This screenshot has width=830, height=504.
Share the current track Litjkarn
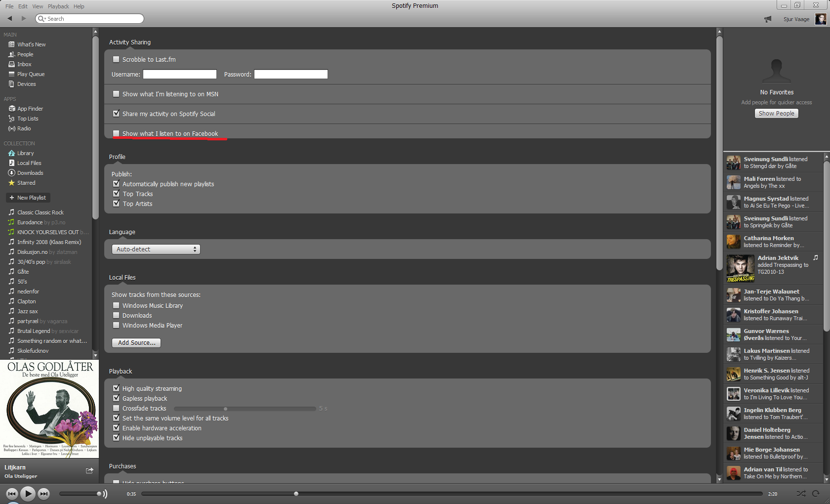(x=89, y=470)
